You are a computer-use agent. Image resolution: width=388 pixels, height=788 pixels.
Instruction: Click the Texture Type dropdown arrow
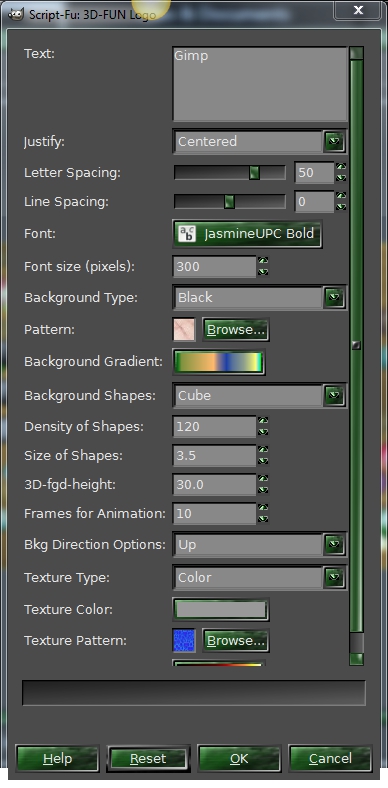[334, 577]
